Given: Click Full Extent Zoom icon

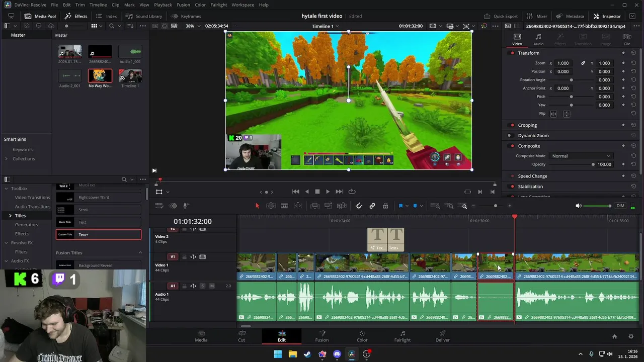Looking at the screenshot, I should pyautogui.click(x=435, y=206).
